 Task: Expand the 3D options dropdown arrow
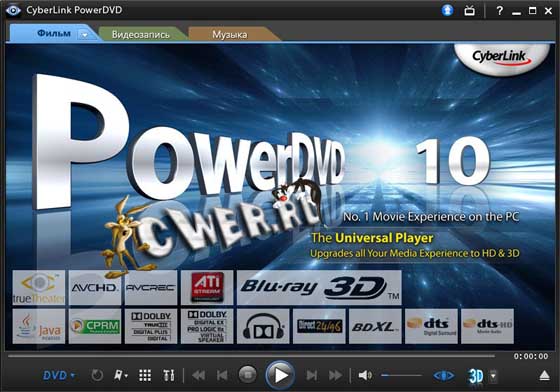tap(493, 376)
